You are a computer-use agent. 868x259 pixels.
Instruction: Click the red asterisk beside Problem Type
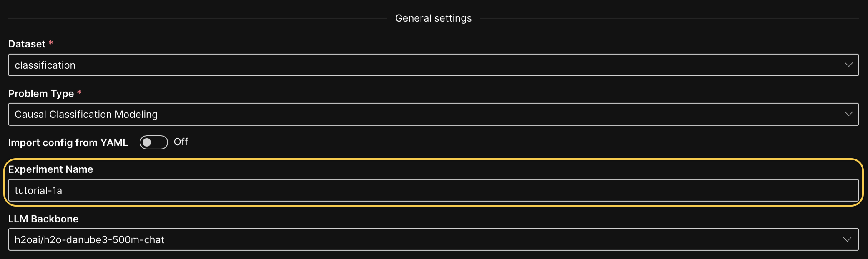click(x=79, y=92)
